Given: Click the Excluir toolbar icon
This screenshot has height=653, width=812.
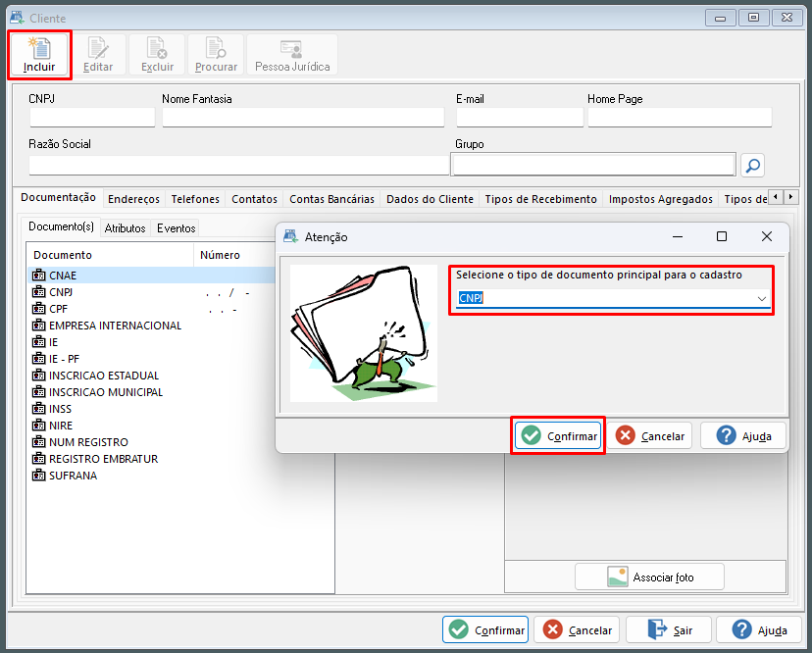Looking at the screenshot, I should tap(157, 54).
